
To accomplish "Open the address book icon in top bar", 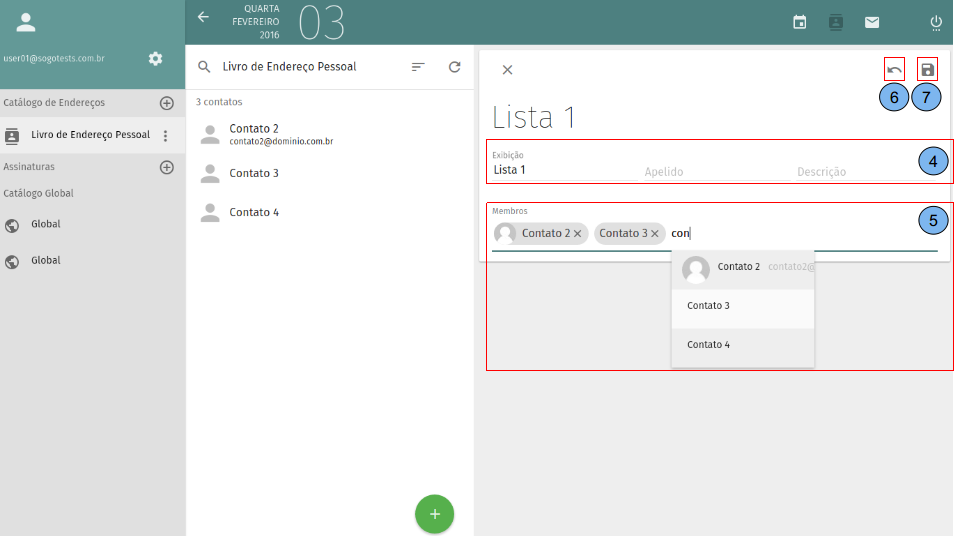I will (x=836, y=22).
